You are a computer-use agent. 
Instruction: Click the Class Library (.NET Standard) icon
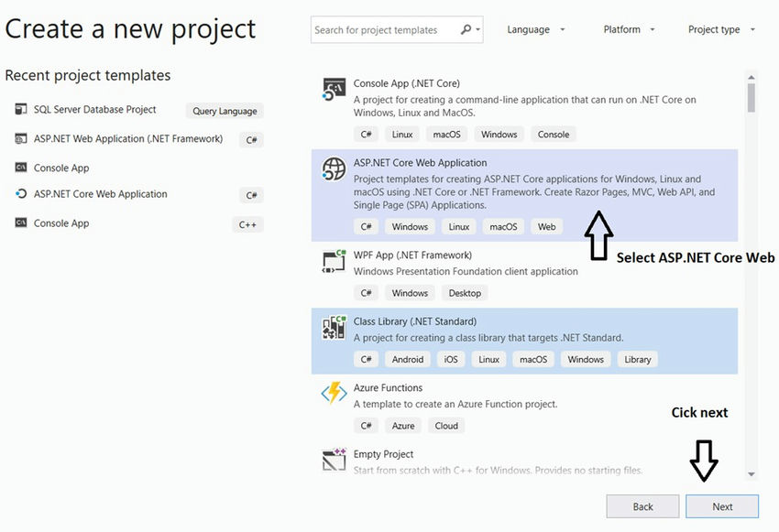[x=334, y=328]
